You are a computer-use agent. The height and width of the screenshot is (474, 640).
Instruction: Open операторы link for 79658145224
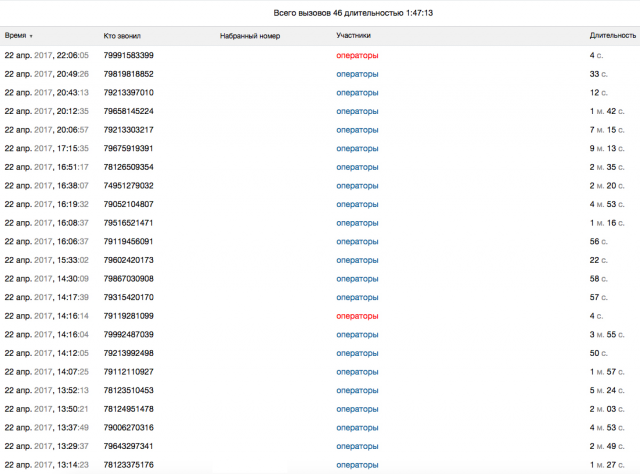pos(357,111)
